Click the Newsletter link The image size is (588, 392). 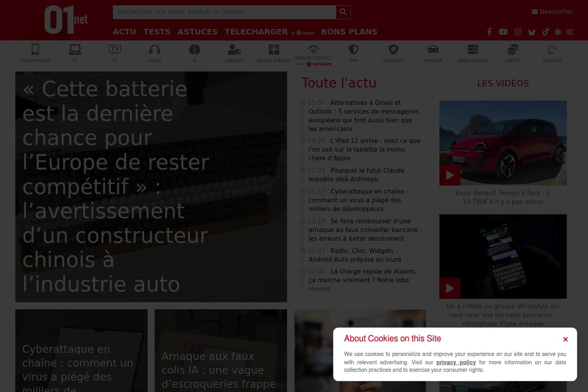click(552, 12)
